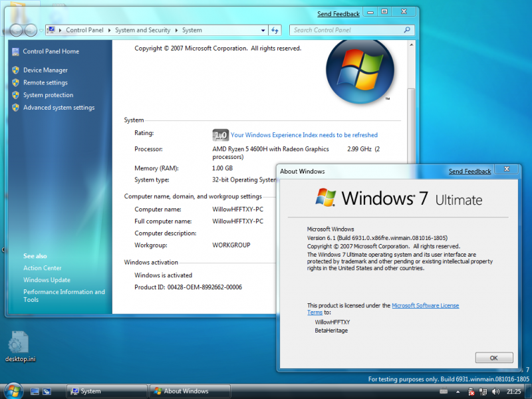The height and width of the screenshot is (399, 532).
Task: Click shield icon beside Advanced system settings
Action: (x=15, y=108)
